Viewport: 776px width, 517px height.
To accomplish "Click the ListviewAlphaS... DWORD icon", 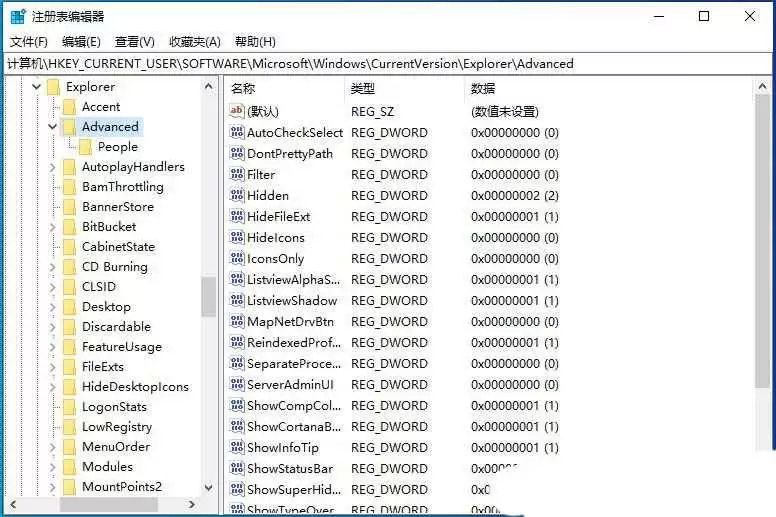I will [x=237, y=280].
